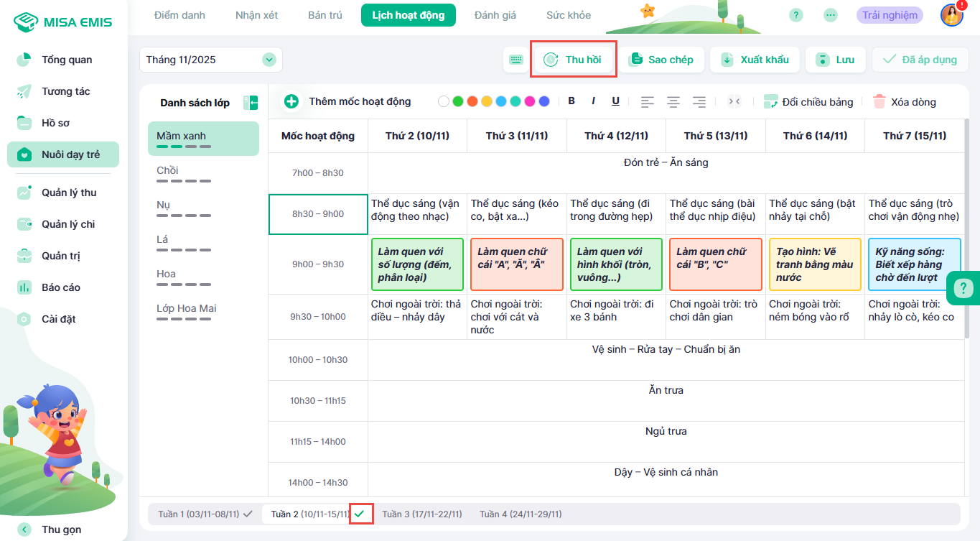
Task: Select the Tuần 3 (17/11-22/11) week tab
Action: [x=422, y=514]
